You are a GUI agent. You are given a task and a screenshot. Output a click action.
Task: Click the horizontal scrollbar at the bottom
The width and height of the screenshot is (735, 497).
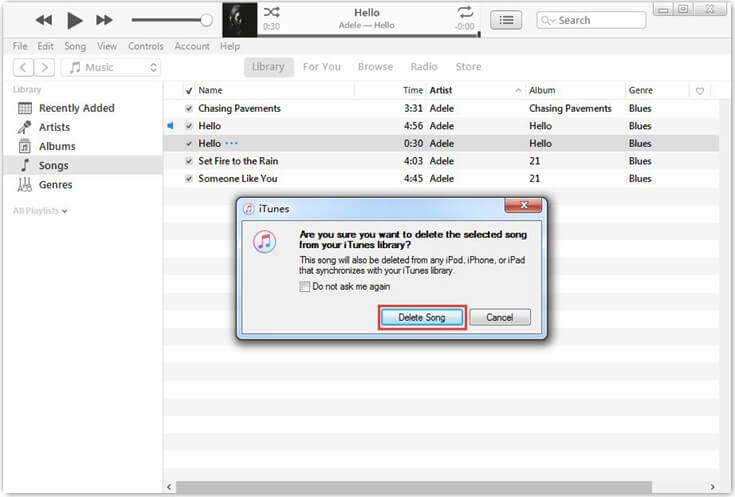(413, 487)
